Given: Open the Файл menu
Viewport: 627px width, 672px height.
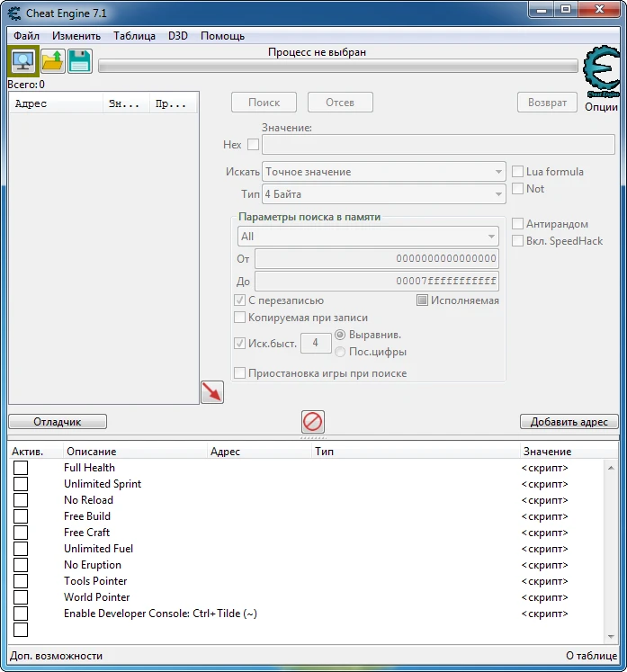Looking at the screenshot, I should click(x=26, y=36).
